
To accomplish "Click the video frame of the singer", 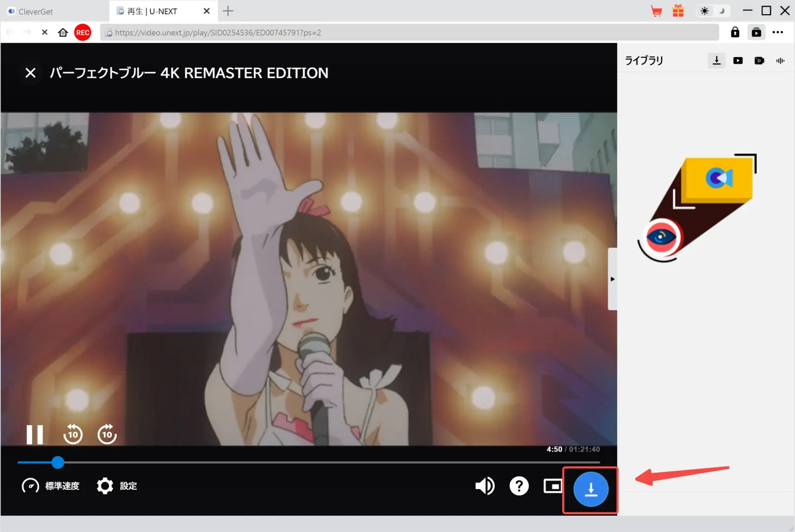I will [x=309, y=279].
